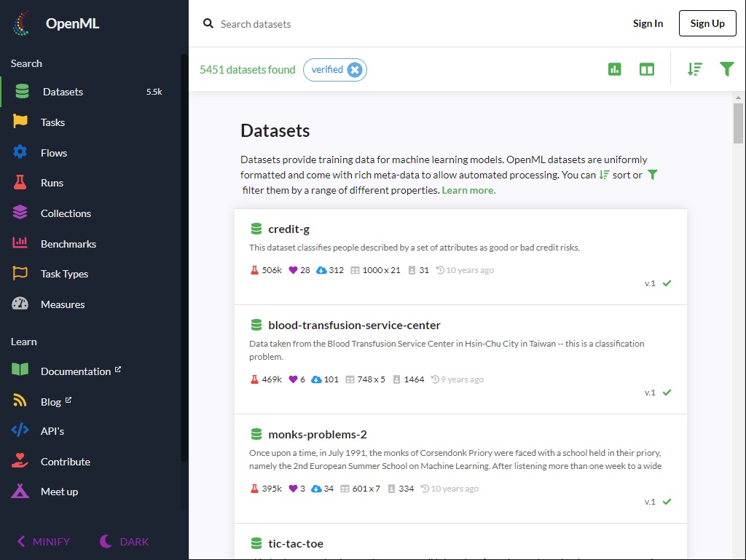
Task: Click credit-g runs flask icon
Action: [254, 270]
